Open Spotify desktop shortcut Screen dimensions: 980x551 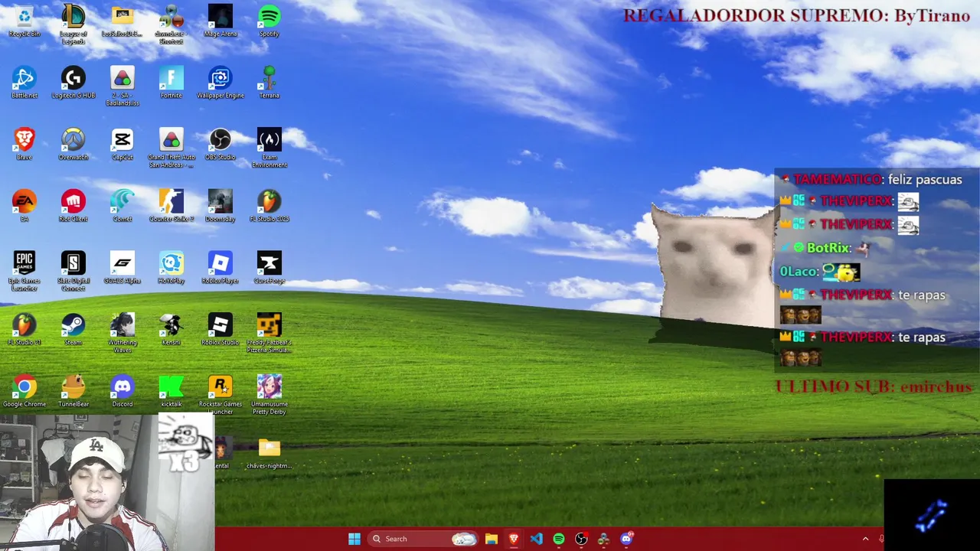[269, 21]
